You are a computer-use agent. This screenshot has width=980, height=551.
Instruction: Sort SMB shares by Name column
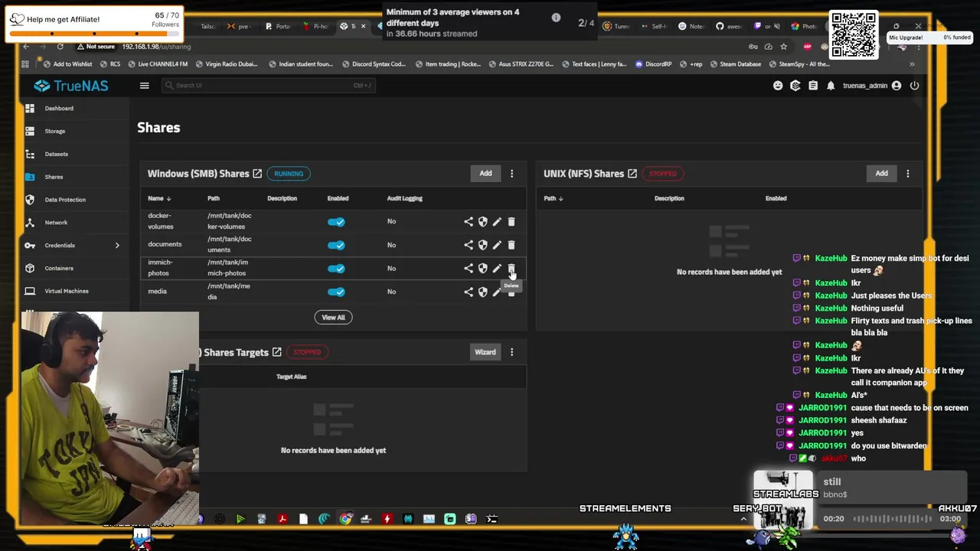[159, 198]
